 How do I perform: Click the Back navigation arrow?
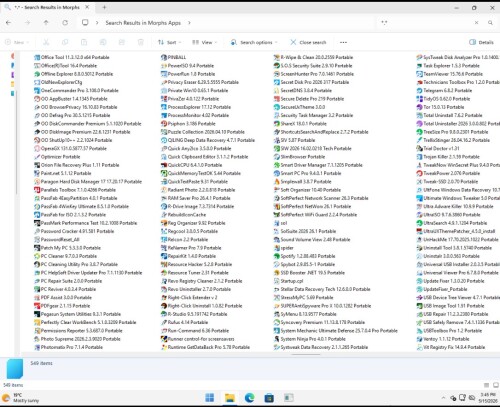(x=9, y=23)
